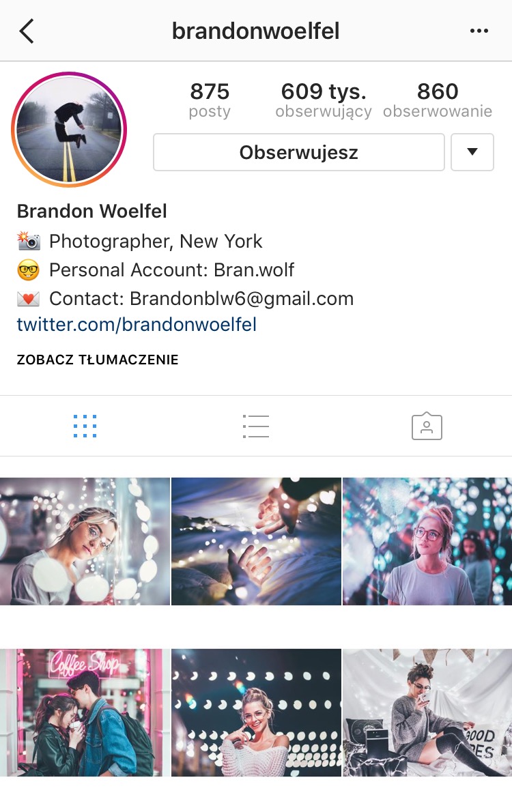
Task: Tap ZOBACZ TŁUMACZENIE to translate bio
Action: tap(98, 360)
